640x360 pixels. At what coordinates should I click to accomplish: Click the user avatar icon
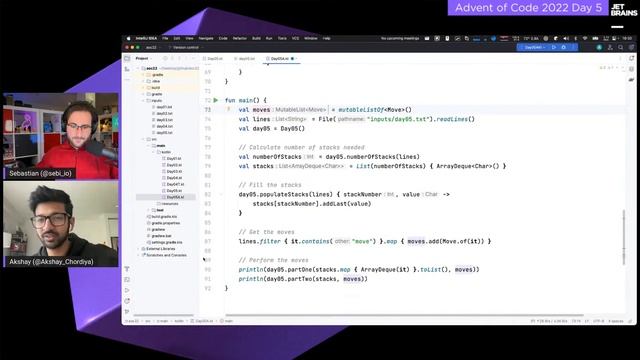coord(599,47)
